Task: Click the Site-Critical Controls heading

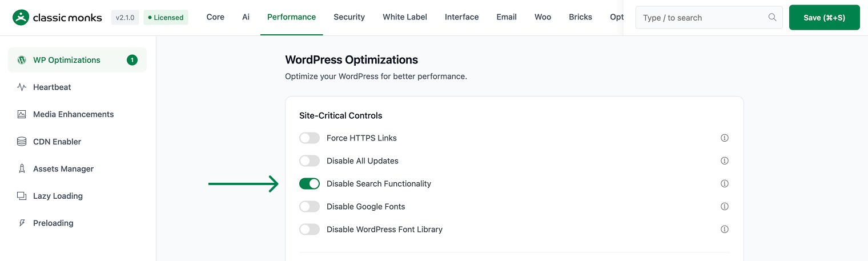Action: point(341,115)
